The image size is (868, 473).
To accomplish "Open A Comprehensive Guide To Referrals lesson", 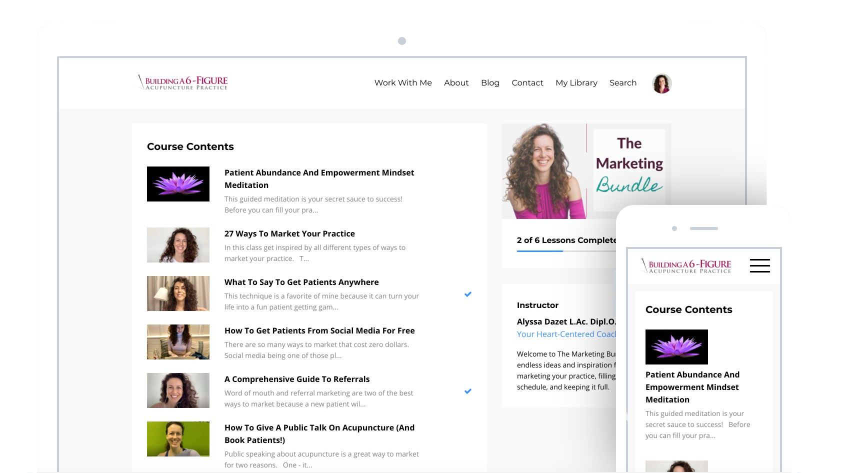I will pyautogui.click(x=297, y=379).
